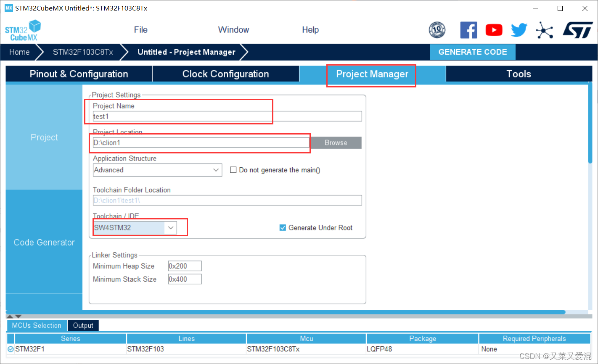
Task: Open the Facebook icon link
Action: [x=468, y=30]
